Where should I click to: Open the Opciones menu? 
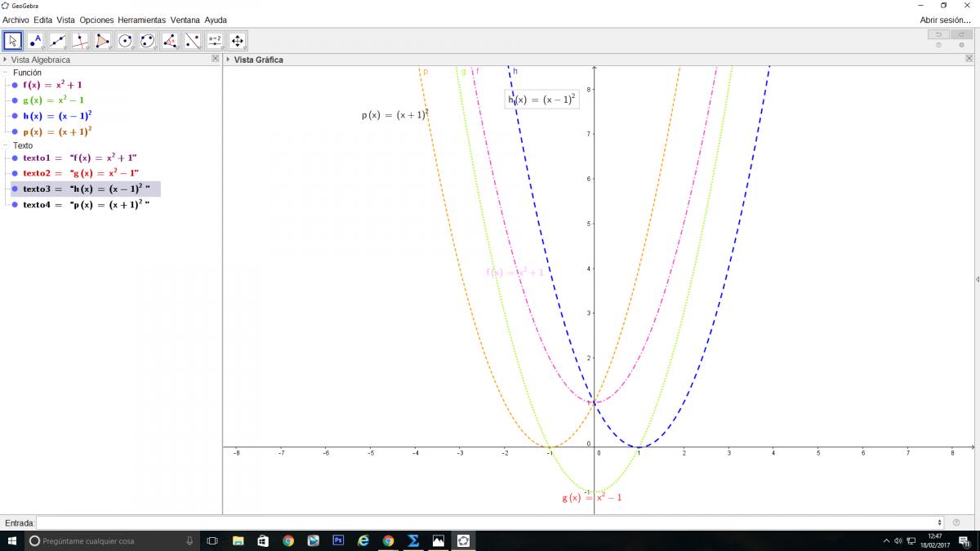[x=96, y=20]
